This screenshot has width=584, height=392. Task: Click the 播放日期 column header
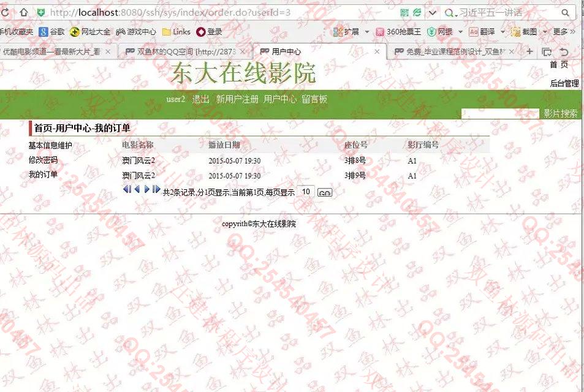tap(224, 145)
